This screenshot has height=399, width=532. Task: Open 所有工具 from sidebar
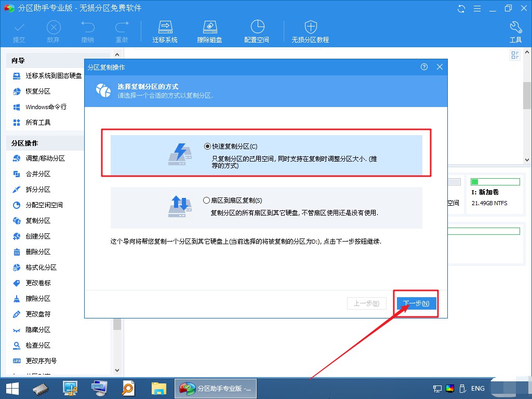(32, 123)
